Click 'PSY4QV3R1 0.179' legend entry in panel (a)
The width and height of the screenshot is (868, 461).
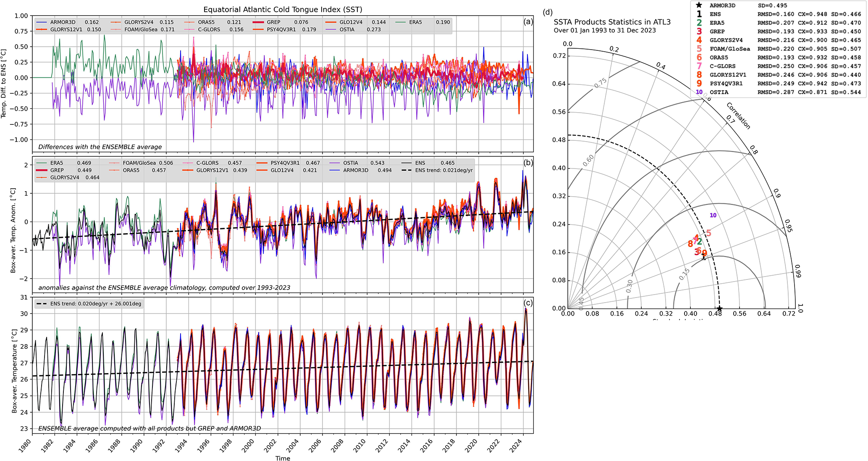pos(285,30)
